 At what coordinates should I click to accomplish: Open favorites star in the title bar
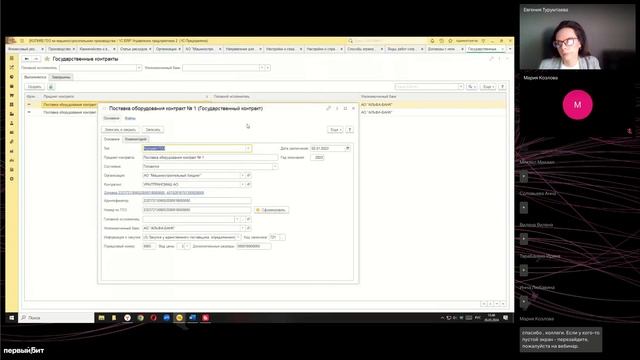[450, 41]
